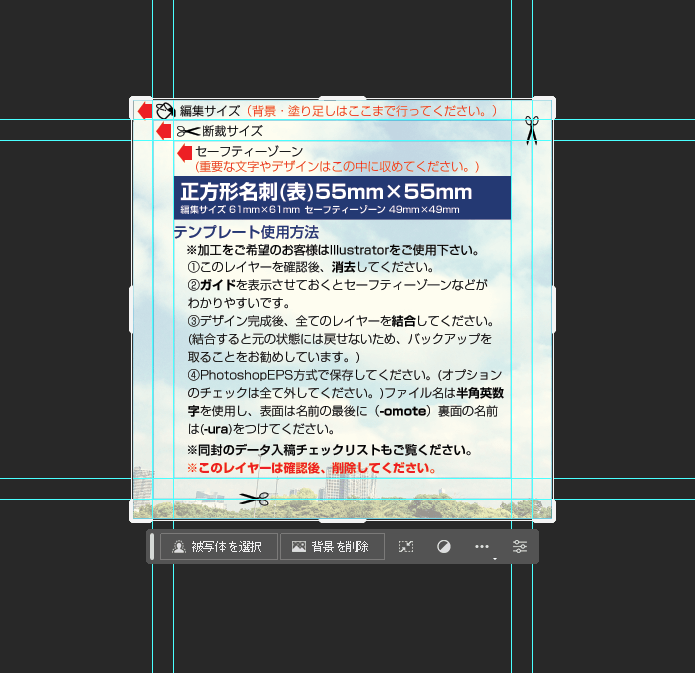Screen dimensions: 695x673
Task: Click the red arrow beside セーフティーゾーン
Action: 184,152
